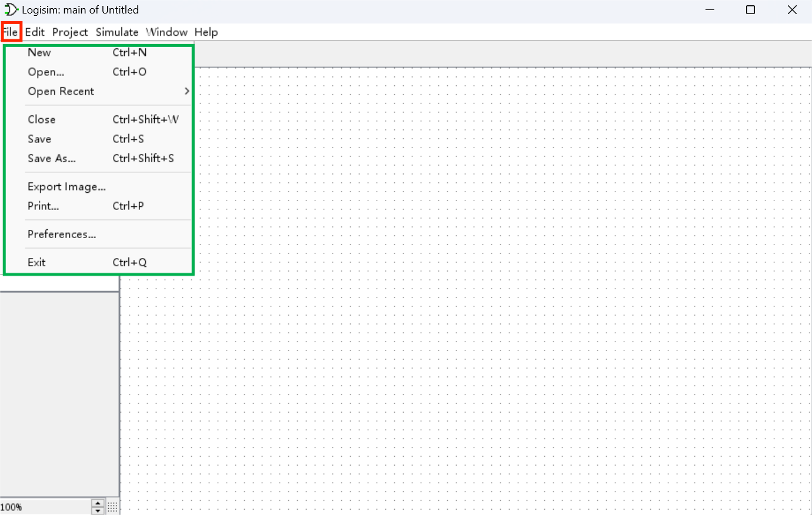Select Print... in the File menu
812x515 pixels.
pyautogui.click(x=43, y=206)
